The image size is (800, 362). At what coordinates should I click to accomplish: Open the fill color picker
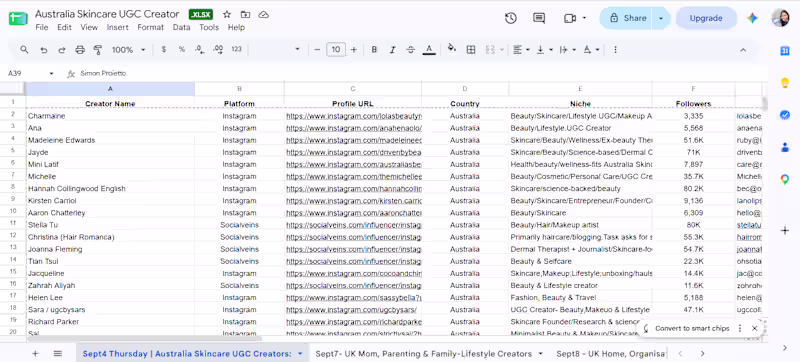[x=452, y=49]
